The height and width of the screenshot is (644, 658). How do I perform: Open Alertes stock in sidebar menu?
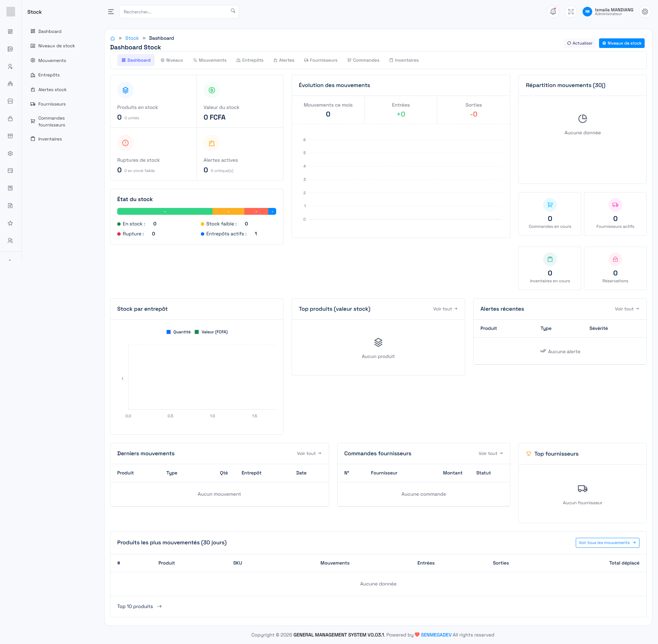(x=52, y=90)
